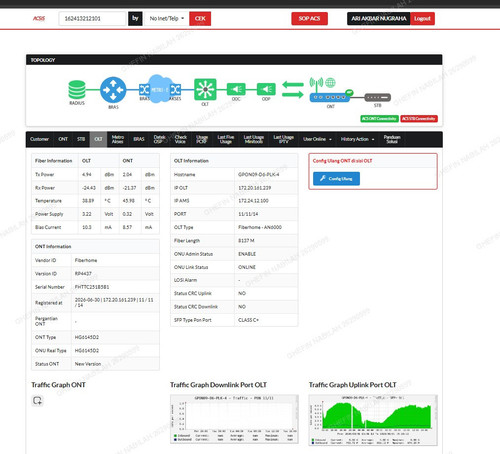
Task: Click the Metro-E cloud icon in topology
Action: [x=160, y=89]
